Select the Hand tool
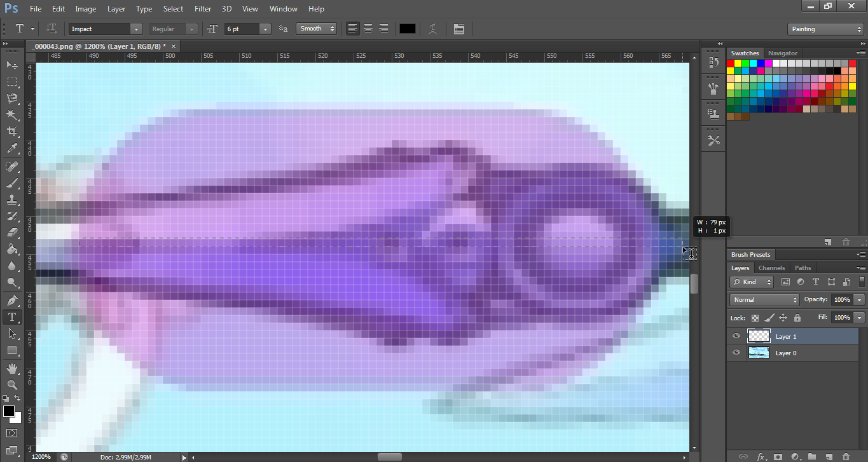This screenshot has height=462, width=868. (12, 369)
